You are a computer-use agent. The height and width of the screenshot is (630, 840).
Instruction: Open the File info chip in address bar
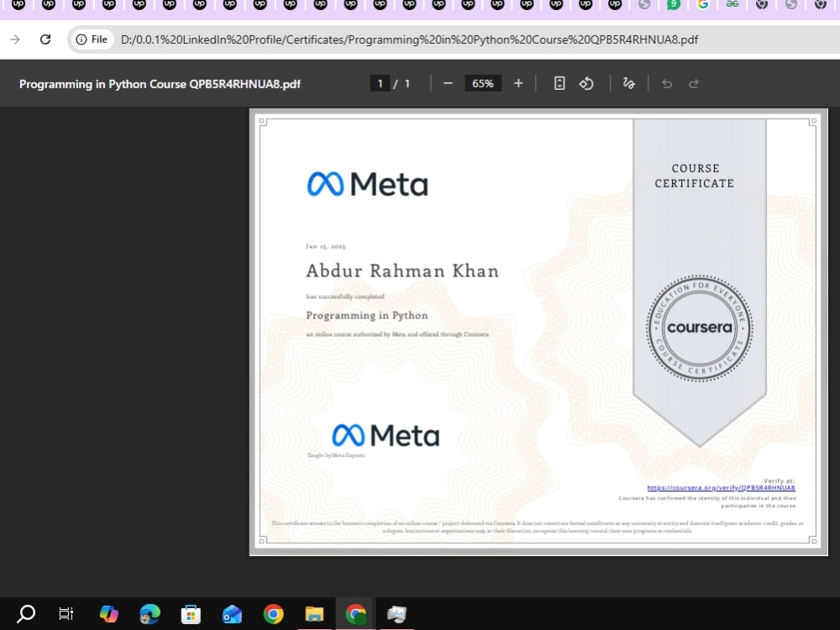(92, 39)
